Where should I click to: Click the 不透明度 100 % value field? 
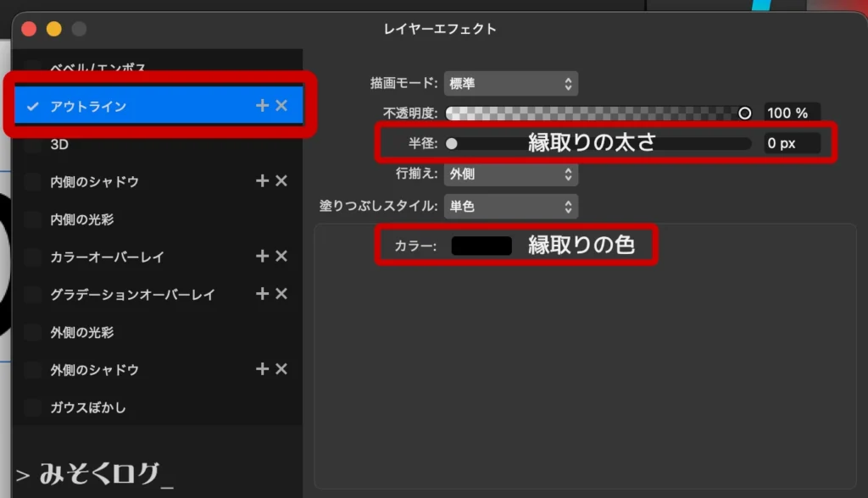coord(791,113)
